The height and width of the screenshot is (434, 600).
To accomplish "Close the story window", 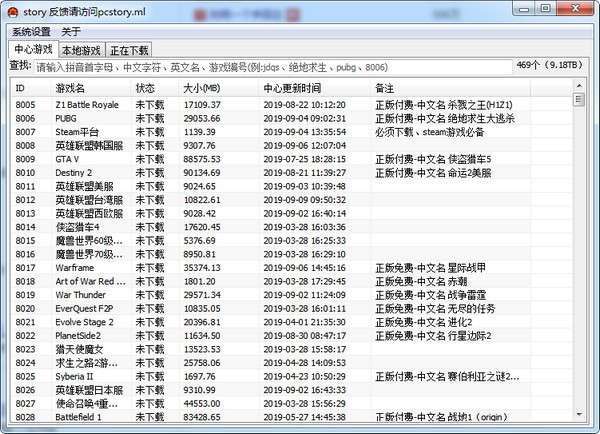I will [576, 8].
